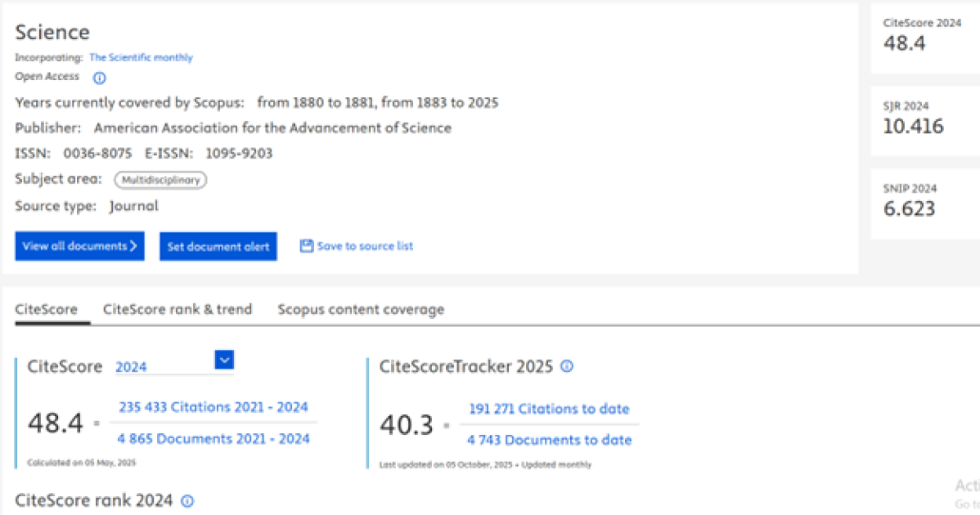The image size is (980, 515).
Task: Select the Scopus content coverage tab
Action: (361, 310)
